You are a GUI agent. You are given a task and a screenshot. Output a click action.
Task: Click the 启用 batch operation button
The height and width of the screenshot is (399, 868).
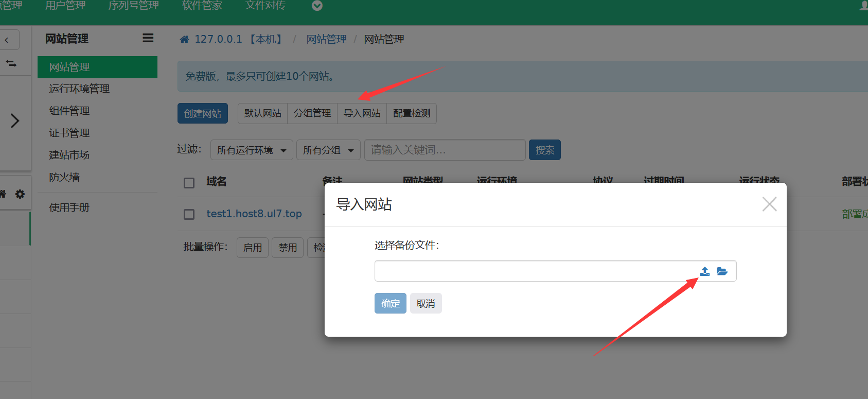point(253,248)
